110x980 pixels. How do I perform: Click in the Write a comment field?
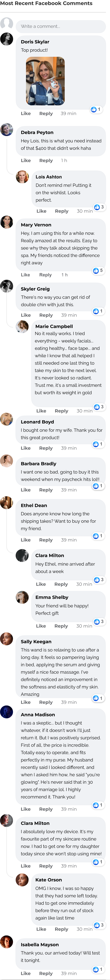(x=61, y=27)
